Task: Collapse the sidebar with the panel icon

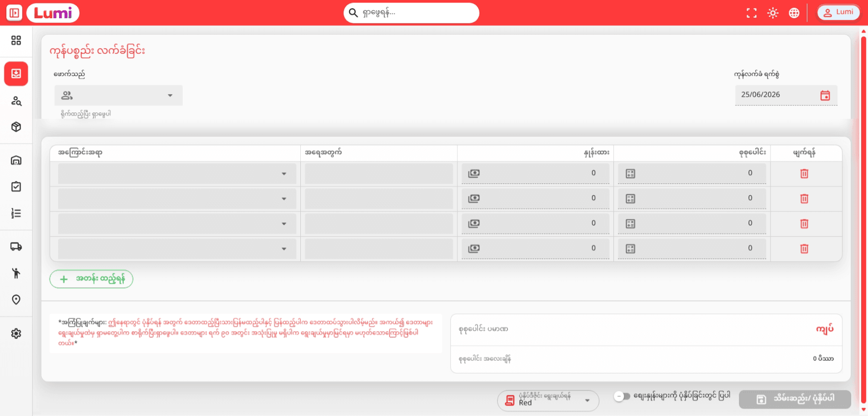Action: point(14,13)
